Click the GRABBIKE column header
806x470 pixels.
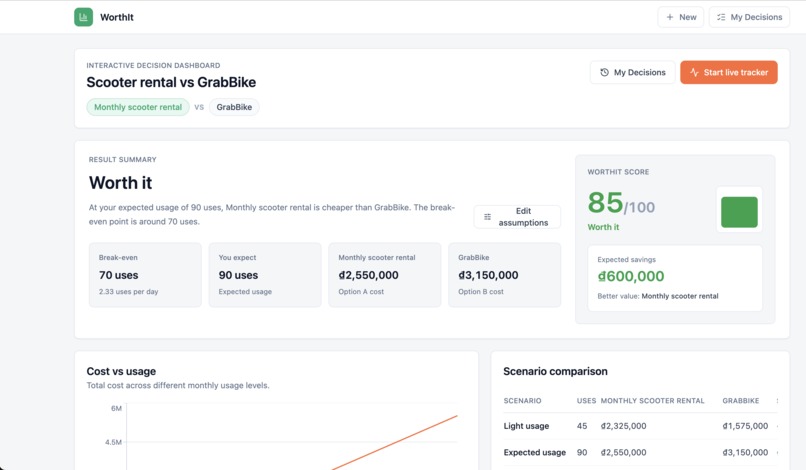coord(741,401)
